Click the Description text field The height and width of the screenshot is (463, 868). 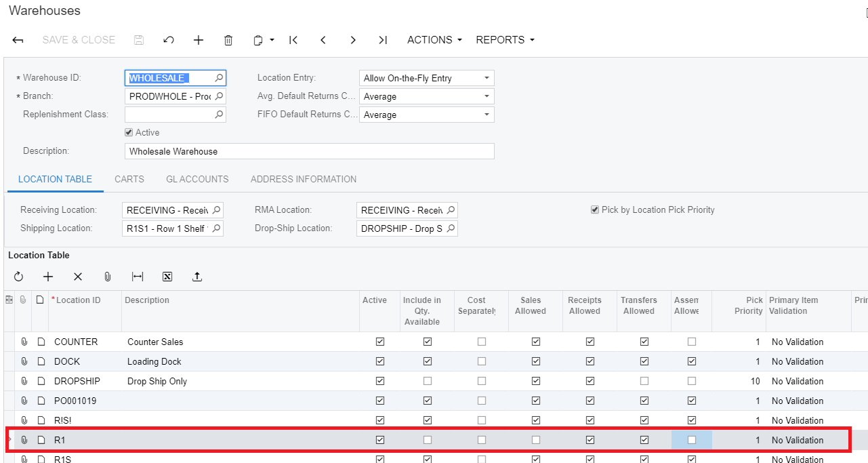tap(309, 151)
